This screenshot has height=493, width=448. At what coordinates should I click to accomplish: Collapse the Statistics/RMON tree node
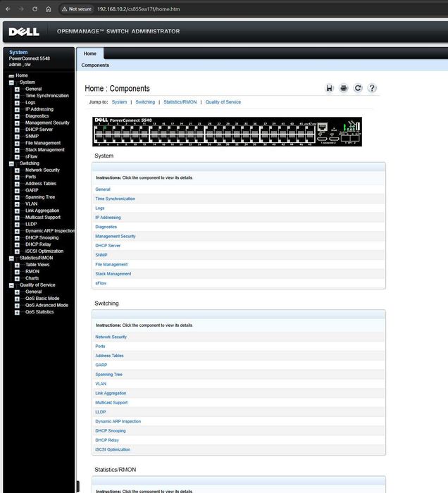12,258
